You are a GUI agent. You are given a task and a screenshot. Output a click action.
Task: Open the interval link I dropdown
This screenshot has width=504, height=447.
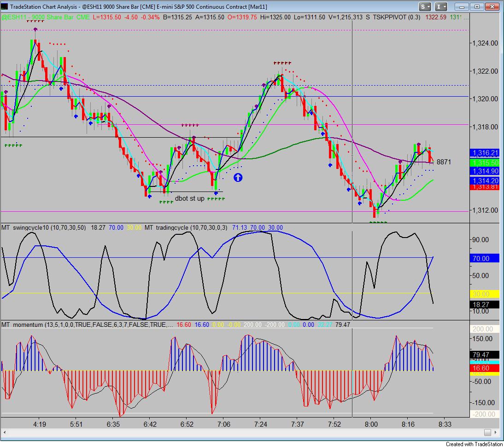pos(441,6)
